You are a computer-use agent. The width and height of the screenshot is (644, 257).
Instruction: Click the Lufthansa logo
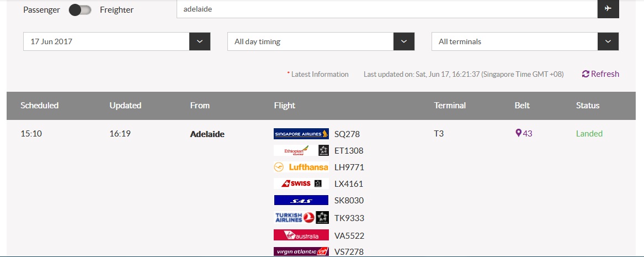click(x=301, y=167)
